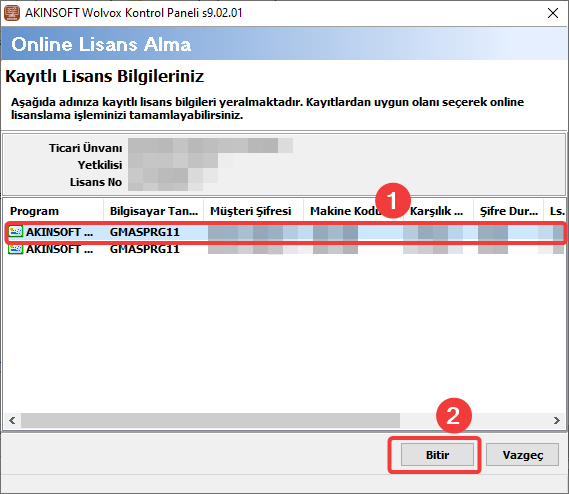Click the right arrow of horizontal scrollbar
This screenshot has height=494, width=569.
pos(557,420)
